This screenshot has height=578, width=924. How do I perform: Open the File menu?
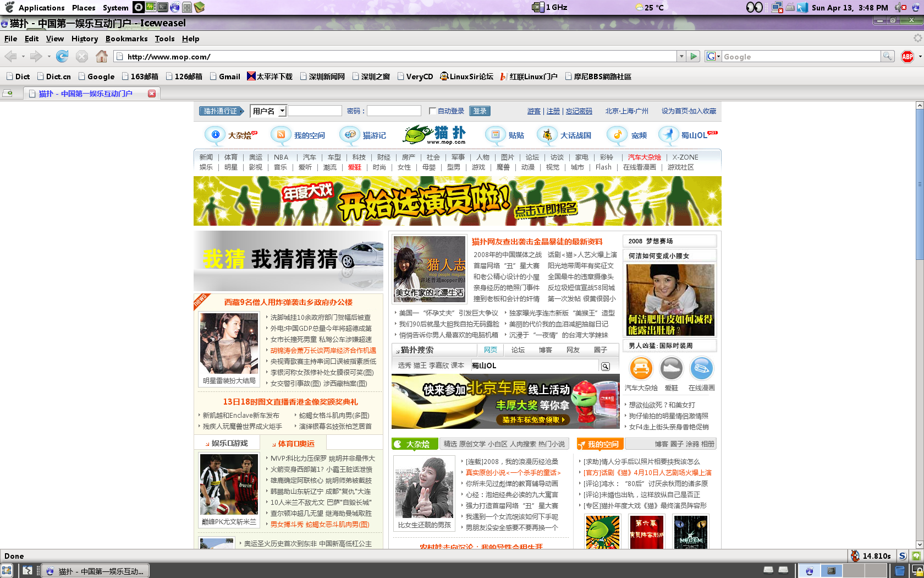(x=11, y=39)
